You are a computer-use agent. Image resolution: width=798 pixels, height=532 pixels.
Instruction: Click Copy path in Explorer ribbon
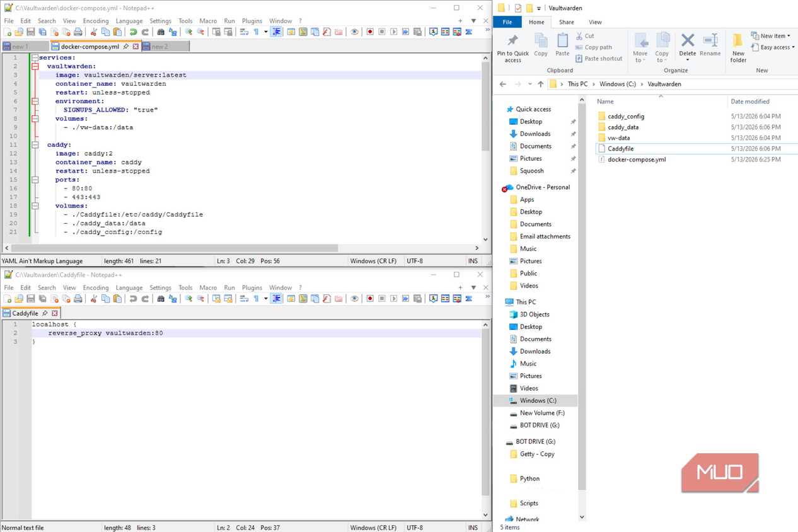pyautogui.click(x=593, y=47)
